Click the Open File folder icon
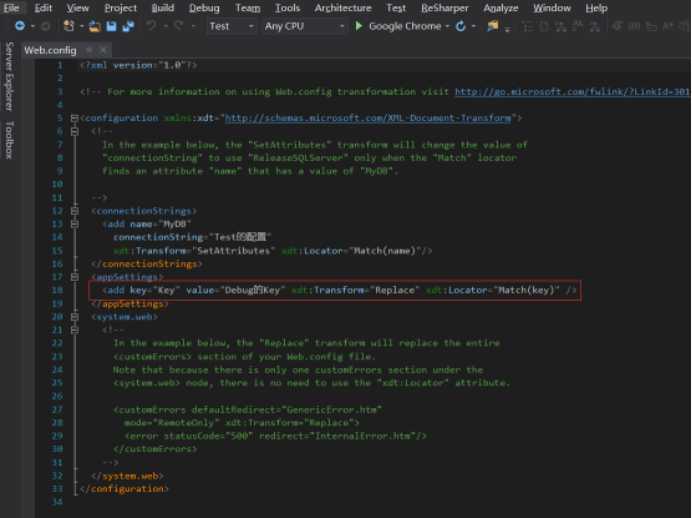This screenshot has height=518, width=692. pos(94,26)
